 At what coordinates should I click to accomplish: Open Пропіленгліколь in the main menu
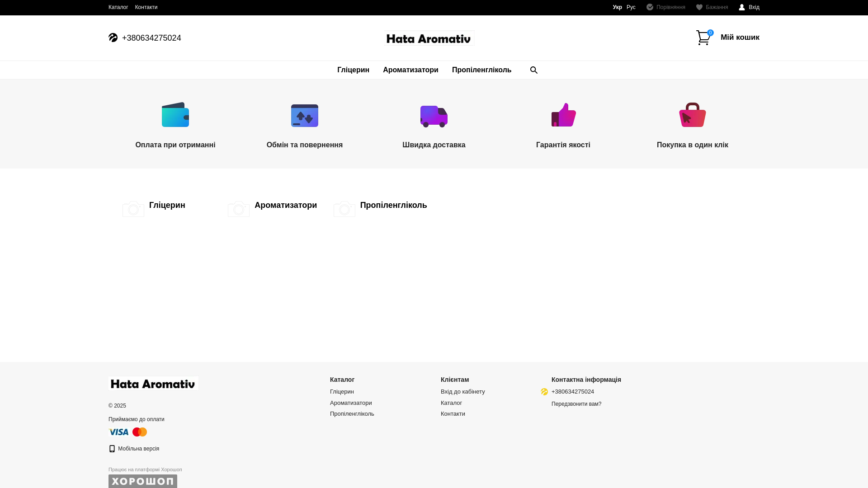click(481, 70)
